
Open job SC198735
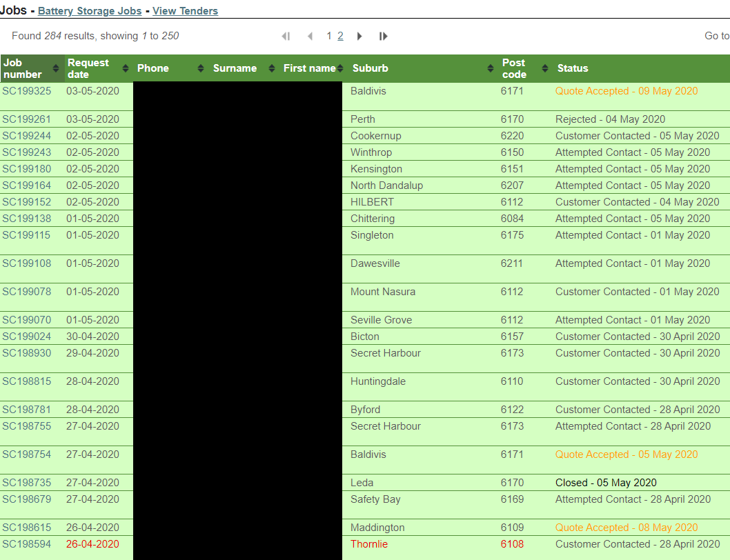26,483
